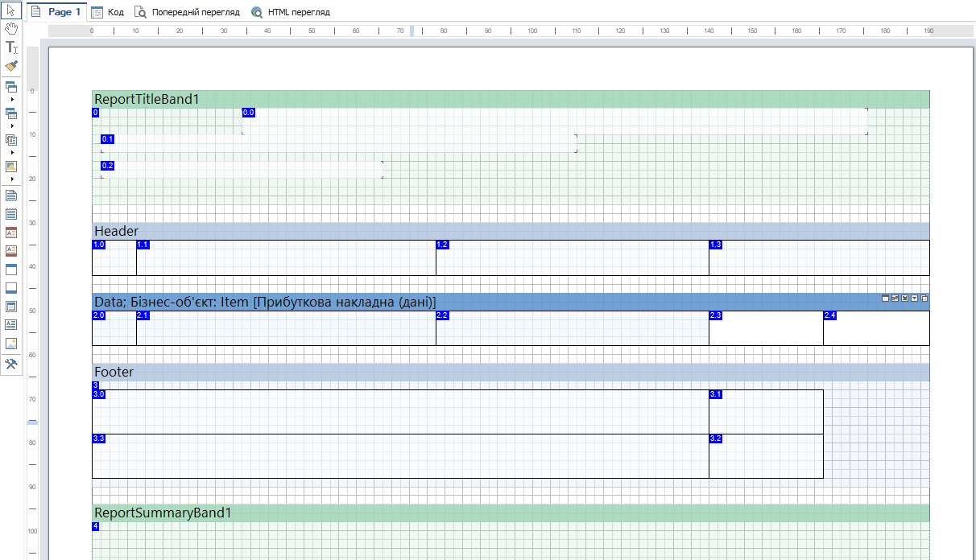Expand the cross-bands category arrow in toolbox
Viewport: 976px width, 560px height.
[11, 126]
